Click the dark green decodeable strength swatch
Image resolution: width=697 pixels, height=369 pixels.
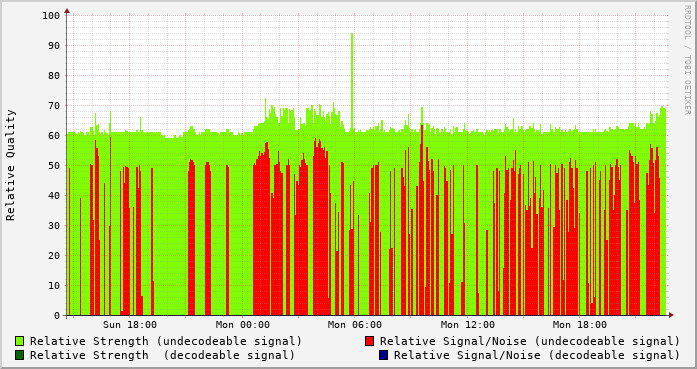[x=20, y=355]
